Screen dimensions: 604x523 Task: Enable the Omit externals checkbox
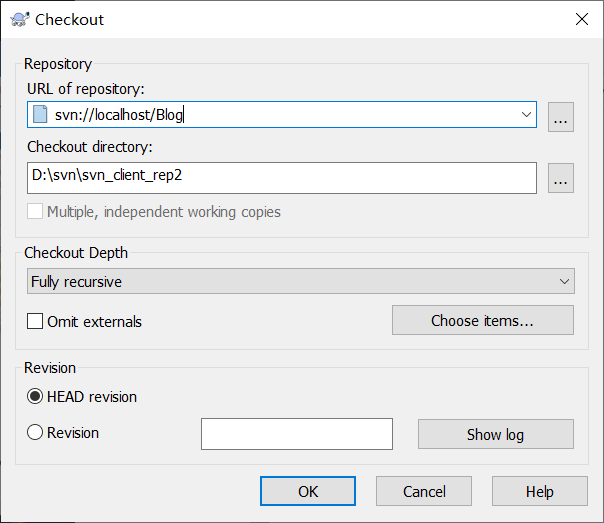click(35, 321)
